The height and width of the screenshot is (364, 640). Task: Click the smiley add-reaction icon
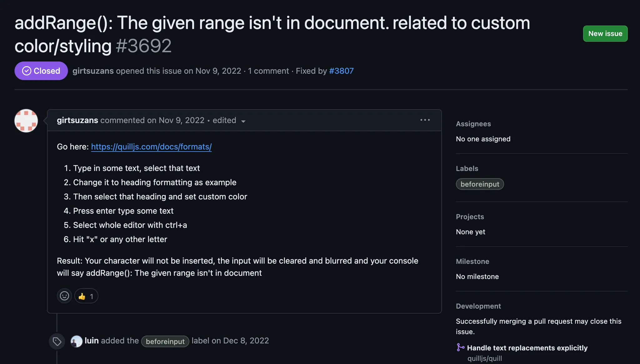(64, 296)
